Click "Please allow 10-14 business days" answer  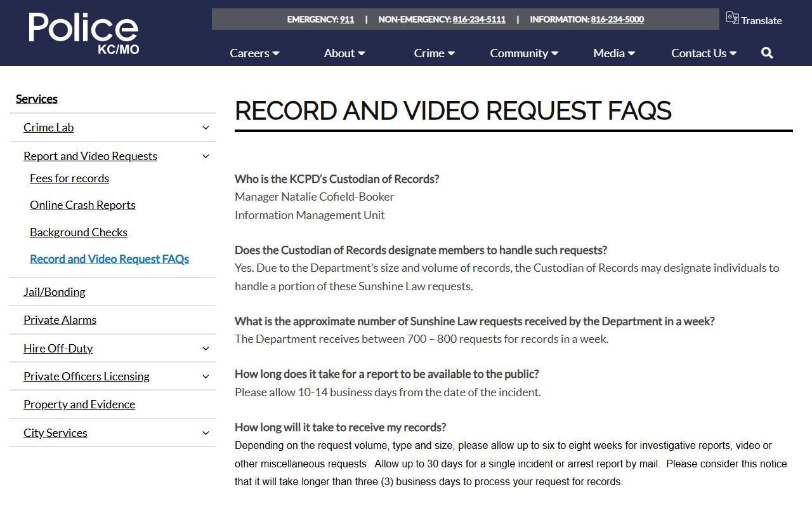pyautogui.click(x=388, y=392)
